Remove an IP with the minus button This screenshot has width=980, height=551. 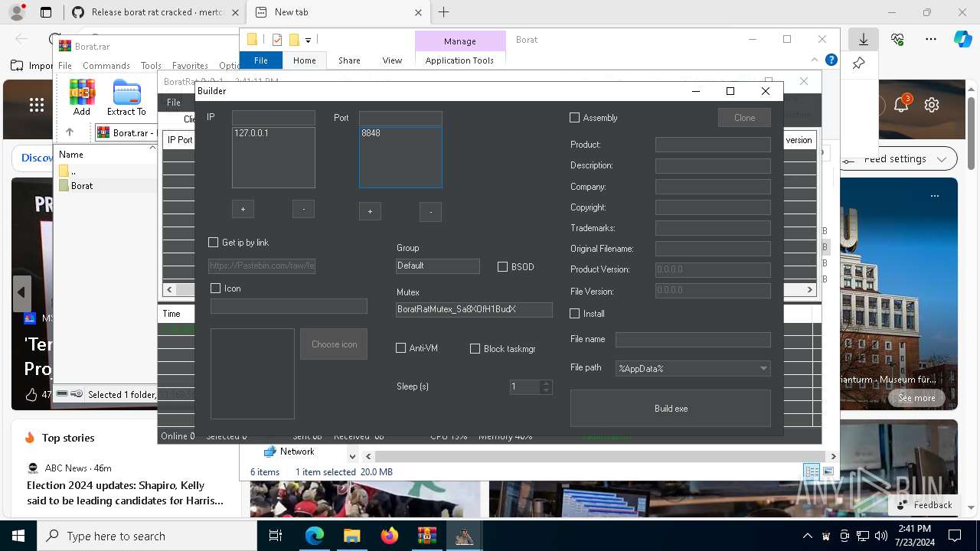(x=303, y=209)
